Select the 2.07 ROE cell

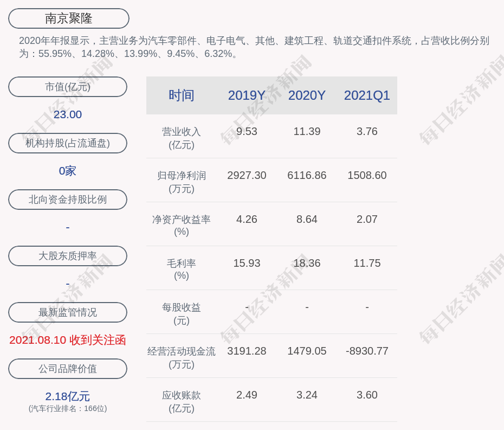pyautogui.click(x=367, y=220)
